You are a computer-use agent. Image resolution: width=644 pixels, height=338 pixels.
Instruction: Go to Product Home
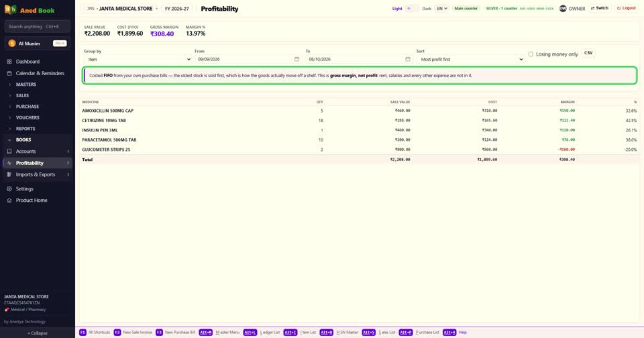point(37,201)
